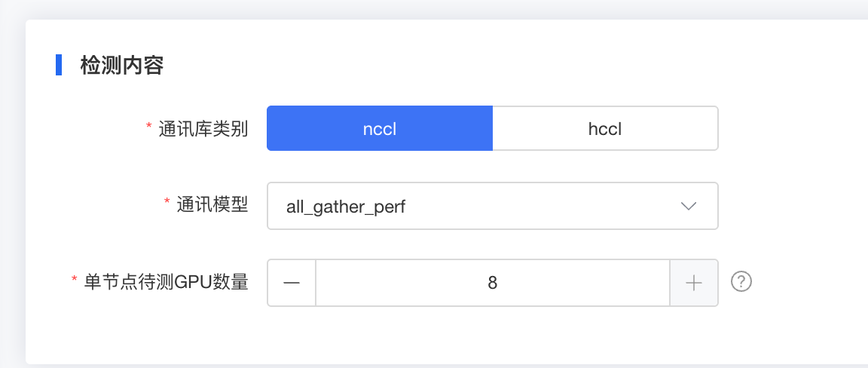Click the 检测内容 section heading

122,65
